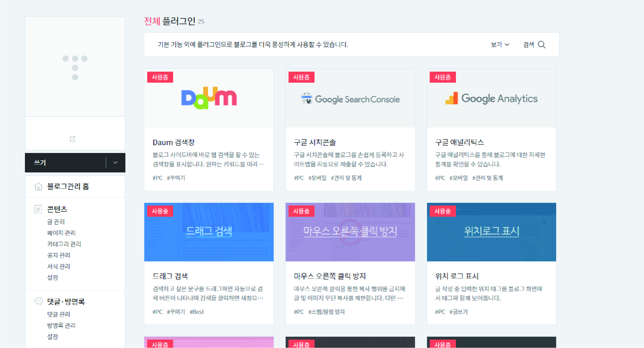The height and width of the screenshot is (348, 644).
Task: Select 댓글 관리 under 댓글·방명록
Action: 58,314
